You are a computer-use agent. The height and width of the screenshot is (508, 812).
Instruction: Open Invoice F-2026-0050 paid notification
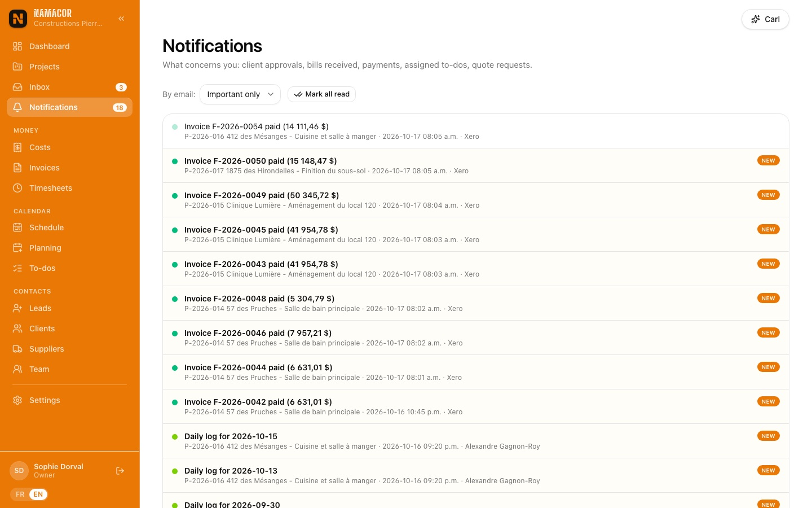(475, 165)
